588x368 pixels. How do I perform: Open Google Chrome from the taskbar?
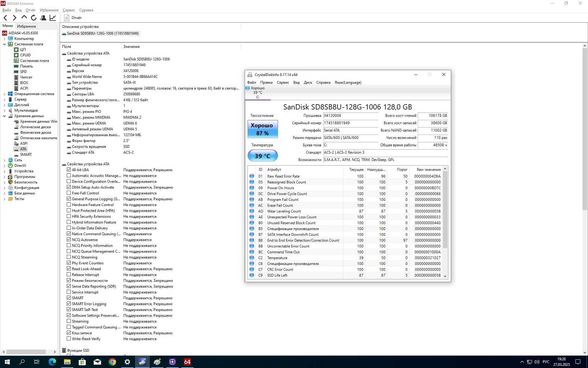pyautogui.click(x=112, y=362)
